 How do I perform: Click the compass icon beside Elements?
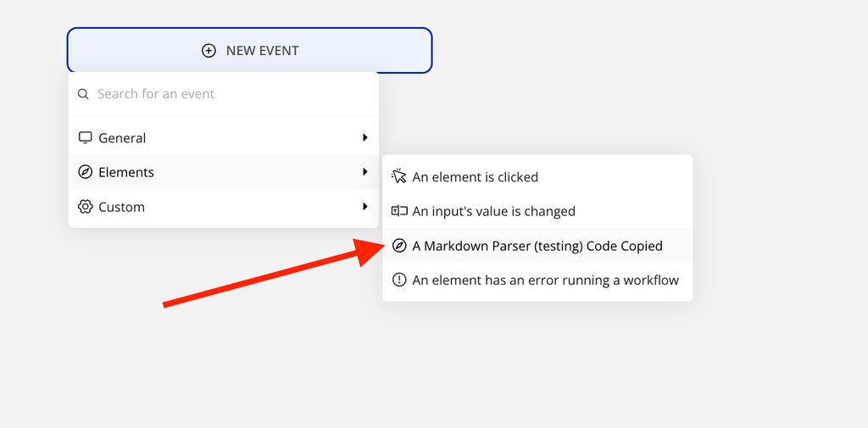coord(85,172)
